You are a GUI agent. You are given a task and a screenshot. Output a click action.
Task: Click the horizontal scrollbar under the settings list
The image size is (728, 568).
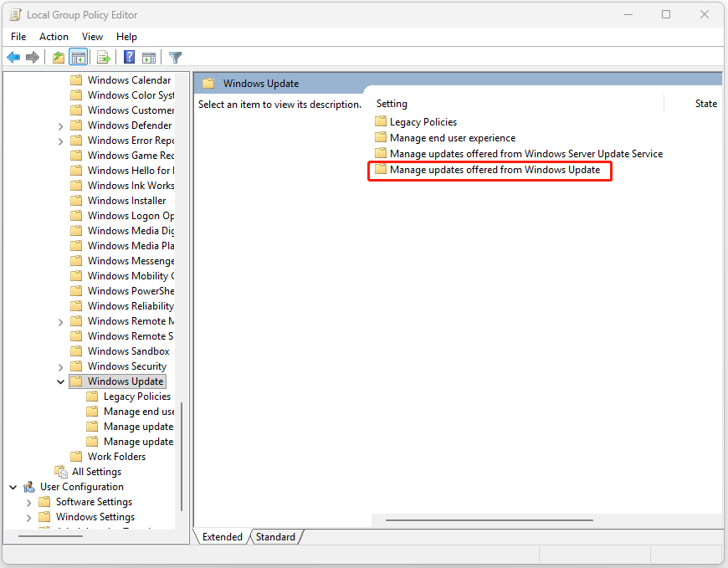point(490,519)
